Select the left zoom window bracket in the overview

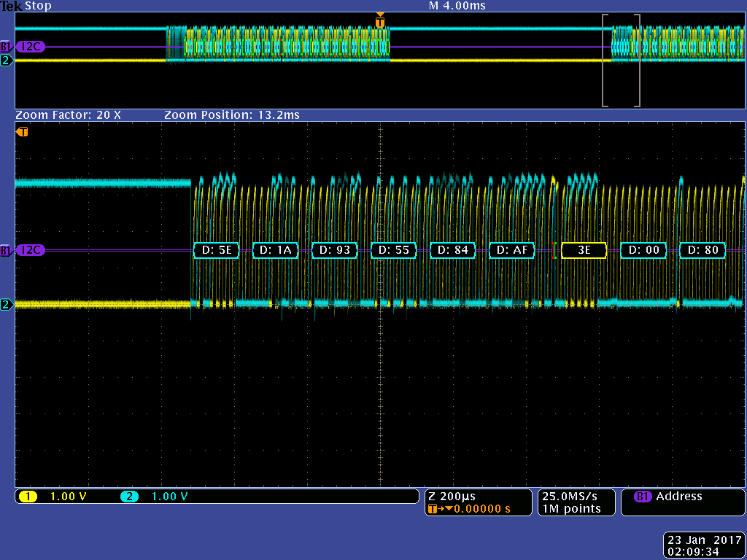point(605,61)
